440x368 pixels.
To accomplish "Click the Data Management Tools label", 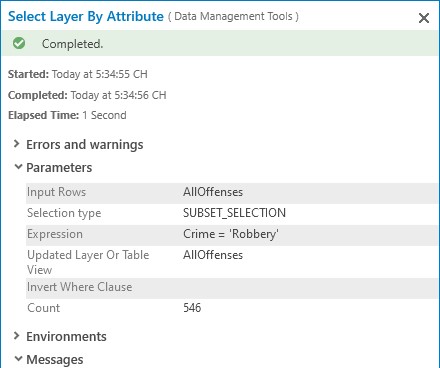I will (x=233, y=16).
